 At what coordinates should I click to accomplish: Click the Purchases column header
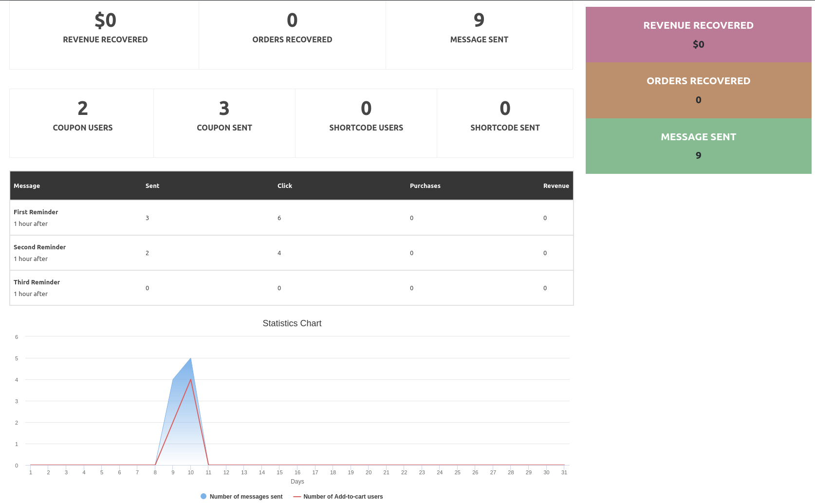click(425, 186)
